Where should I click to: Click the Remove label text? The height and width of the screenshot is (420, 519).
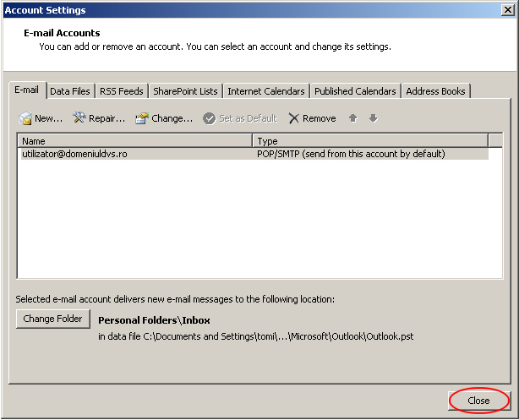[319, 118]
